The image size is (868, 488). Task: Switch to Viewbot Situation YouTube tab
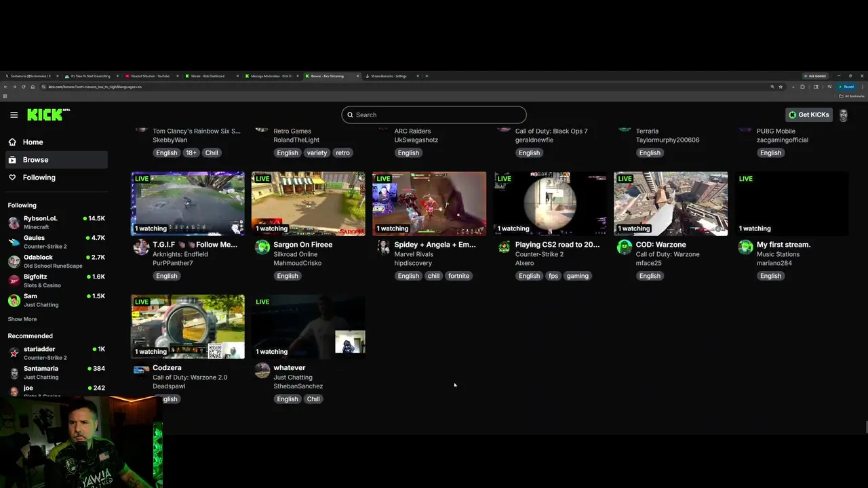pos(151,76)
